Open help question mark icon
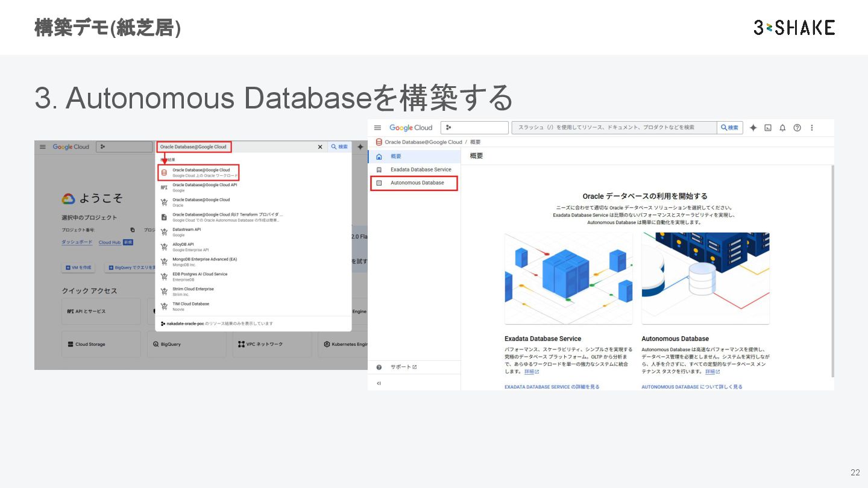868x488 pixels. [797, 128]
